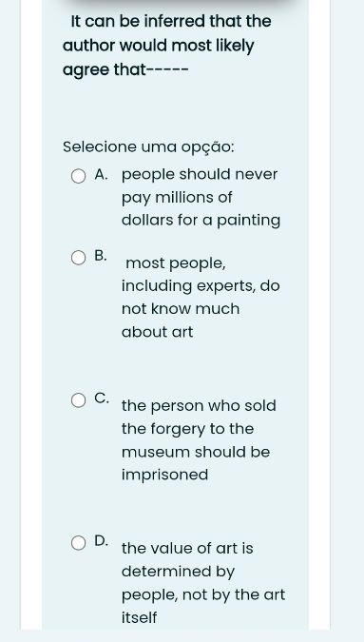Click the "A." letter label
Image resolution: width=364 pixels, height=642 pixels.
101,174
